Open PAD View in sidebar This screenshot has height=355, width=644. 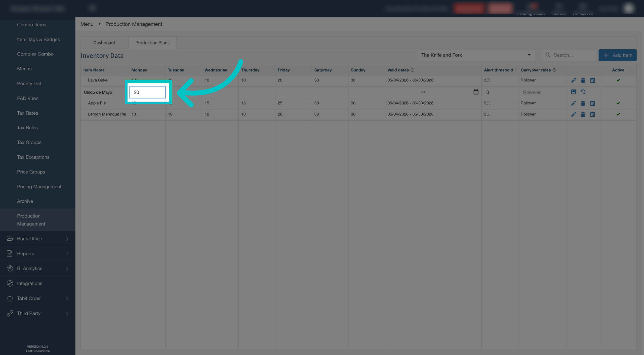tap(27, 98)
